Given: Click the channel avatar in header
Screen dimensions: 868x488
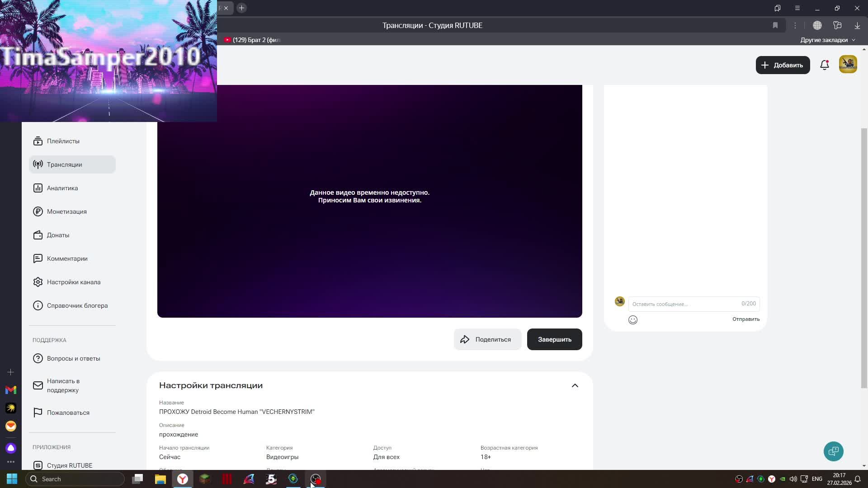Looking at the screenshot, I should [848, 65].
